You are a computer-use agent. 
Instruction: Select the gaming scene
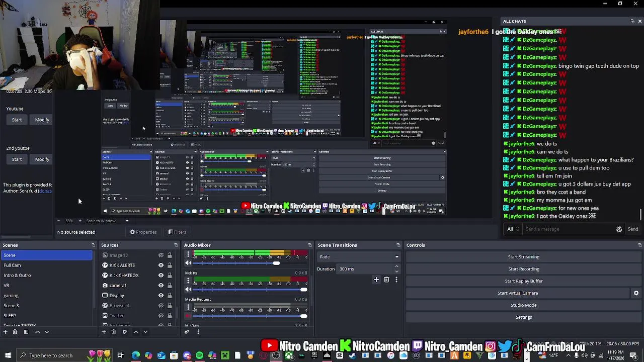[46, 296]
